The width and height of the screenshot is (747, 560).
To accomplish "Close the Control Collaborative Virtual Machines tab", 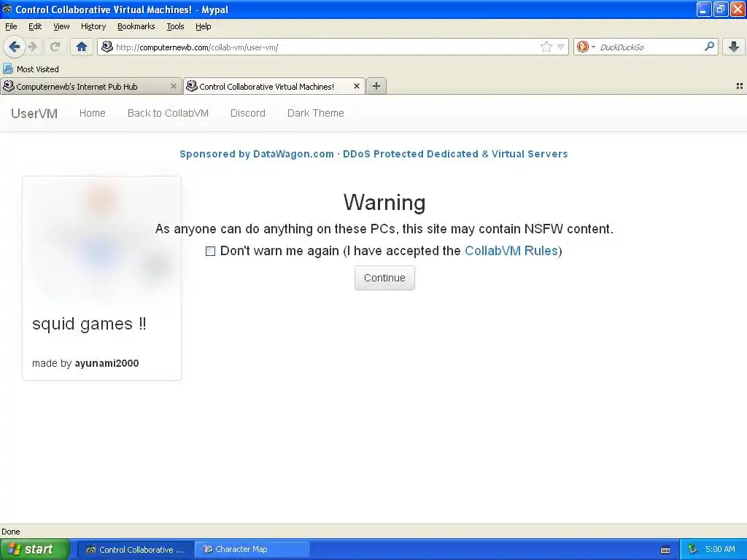I will [x=356, y=86].
